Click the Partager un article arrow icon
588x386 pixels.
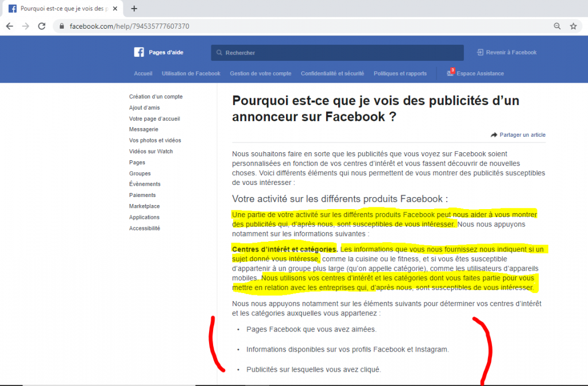(494, 134)
